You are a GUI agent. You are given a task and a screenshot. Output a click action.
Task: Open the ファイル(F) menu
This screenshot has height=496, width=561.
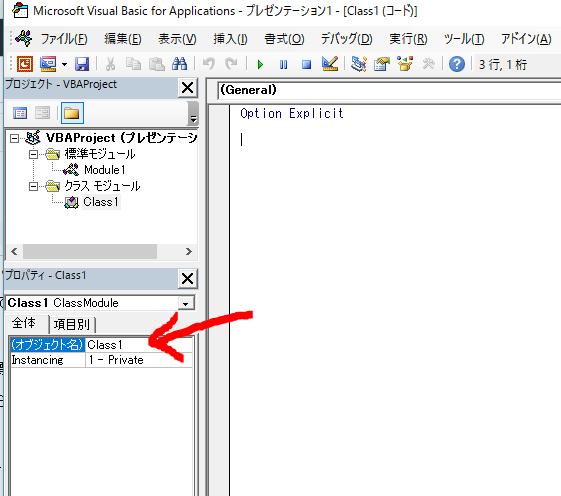pyautogui.click(x=64, y=39)
